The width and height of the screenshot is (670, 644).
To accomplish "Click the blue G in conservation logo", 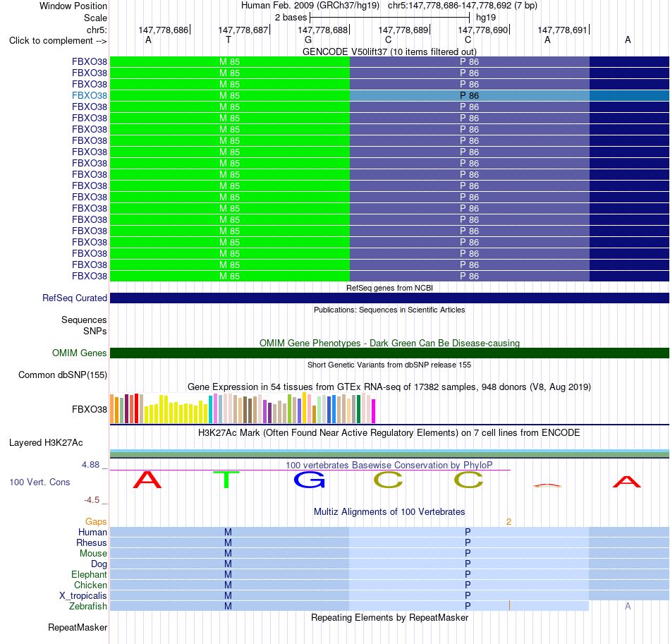I will click(x=310, y=480).
